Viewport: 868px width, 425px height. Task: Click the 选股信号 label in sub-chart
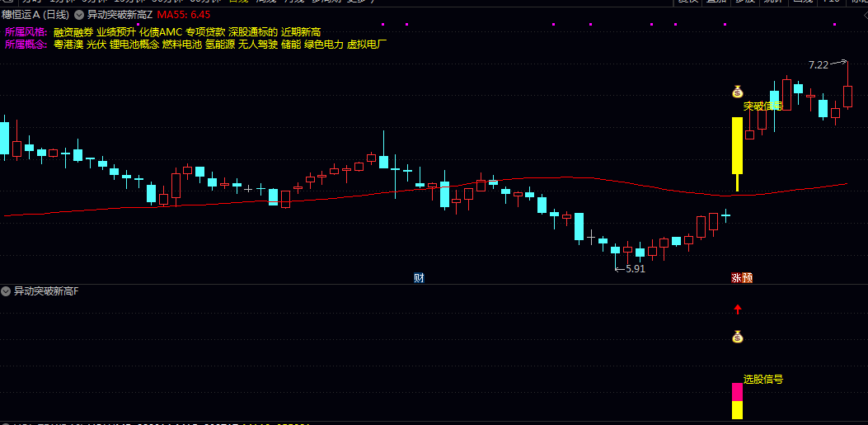pyautogui.click(x=762, y=380)
